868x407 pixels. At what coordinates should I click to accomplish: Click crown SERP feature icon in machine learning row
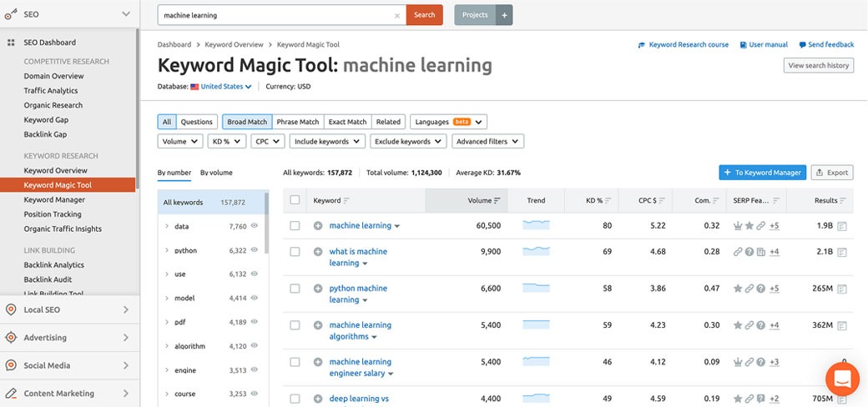pos(737,226)
